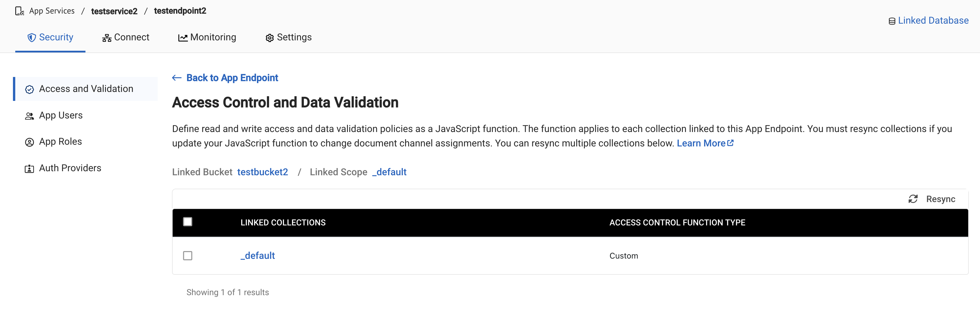This screenshot has height=309, width=980.
Task: Switch to the Settings tab
Action: point(294,37)
